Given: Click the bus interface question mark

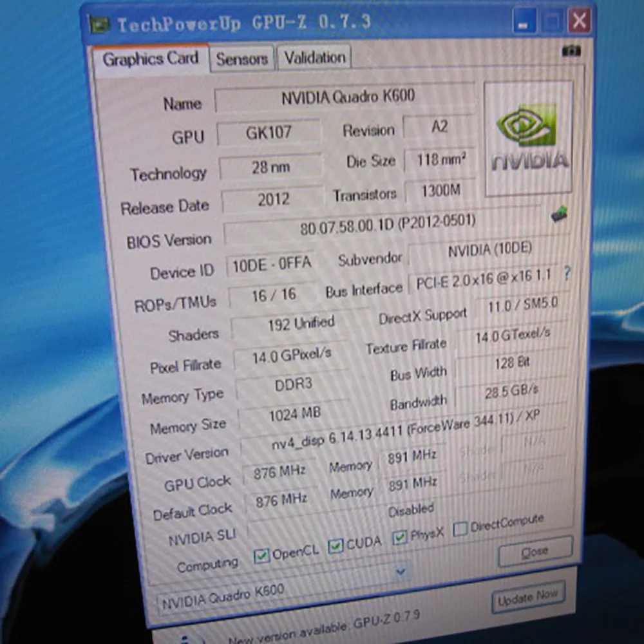Looking at the screenshot, I should coord(567,273).
